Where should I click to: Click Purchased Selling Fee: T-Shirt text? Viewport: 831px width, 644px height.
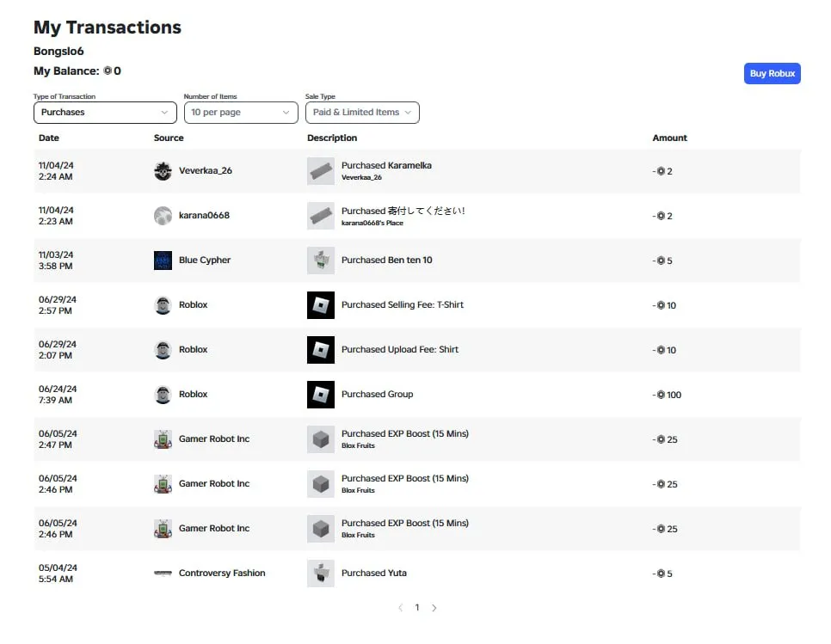point(403,304)
